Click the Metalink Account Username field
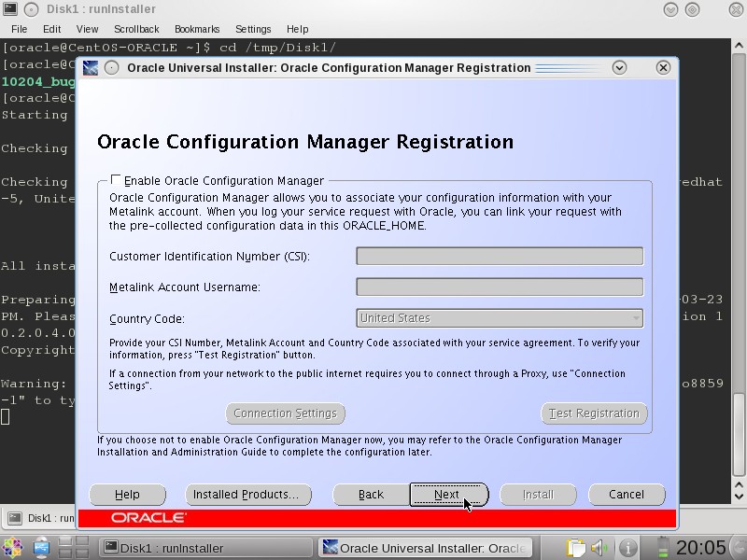 pos(500,287)
